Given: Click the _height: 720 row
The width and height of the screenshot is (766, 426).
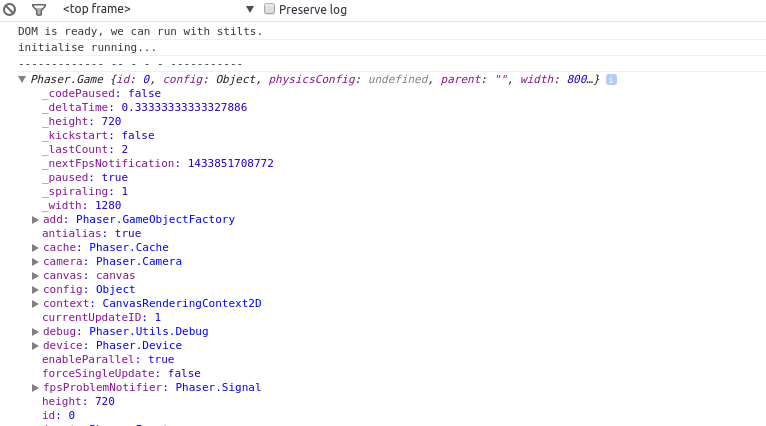Looking at the screenshot, I should coord(82,121).
